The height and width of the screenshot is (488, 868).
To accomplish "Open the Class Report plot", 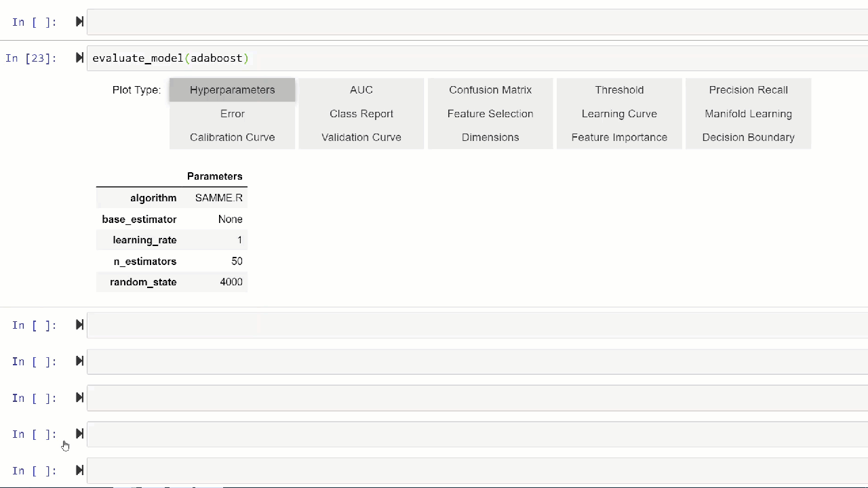I will [361, 114].
